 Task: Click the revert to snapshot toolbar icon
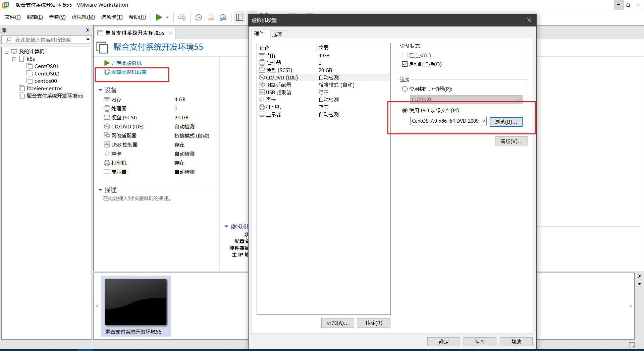click(x=211, y=17)
